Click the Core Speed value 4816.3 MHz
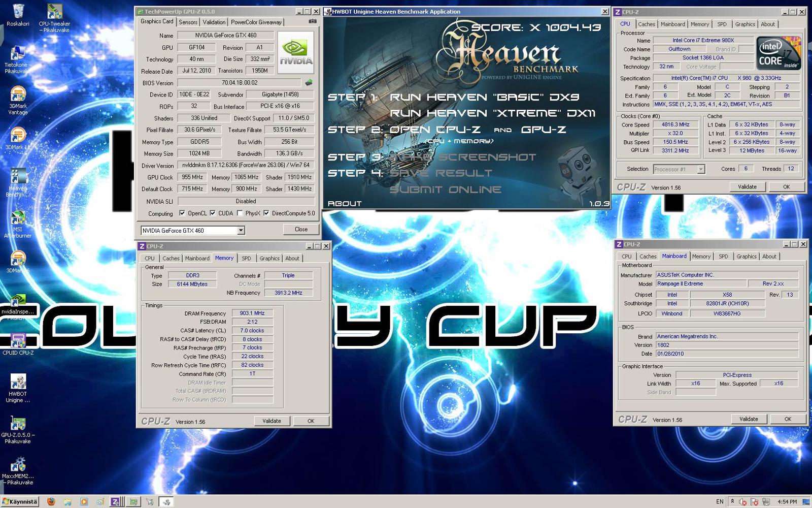The image size is (812, 508). coord(675,124)
